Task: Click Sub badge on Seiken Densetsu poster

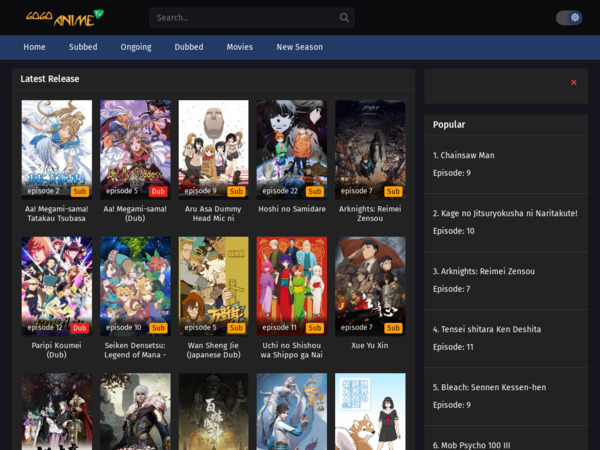Action: pos(158,328)
